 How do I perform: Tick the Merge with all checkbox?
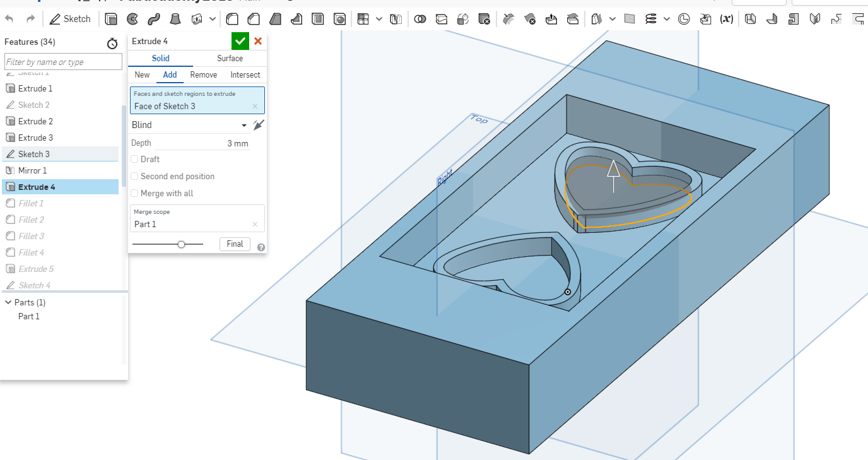coord(134,194)
